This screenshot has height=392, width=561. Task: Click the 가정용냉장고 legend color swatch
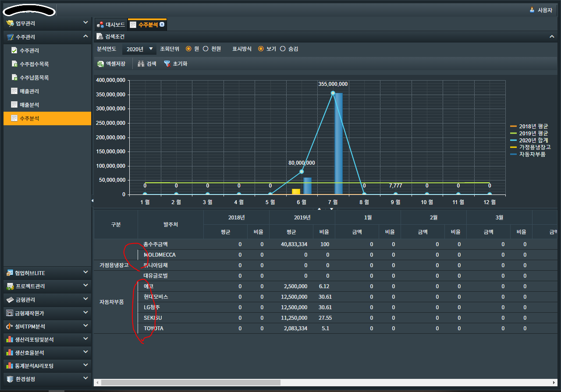click(514, 147)
